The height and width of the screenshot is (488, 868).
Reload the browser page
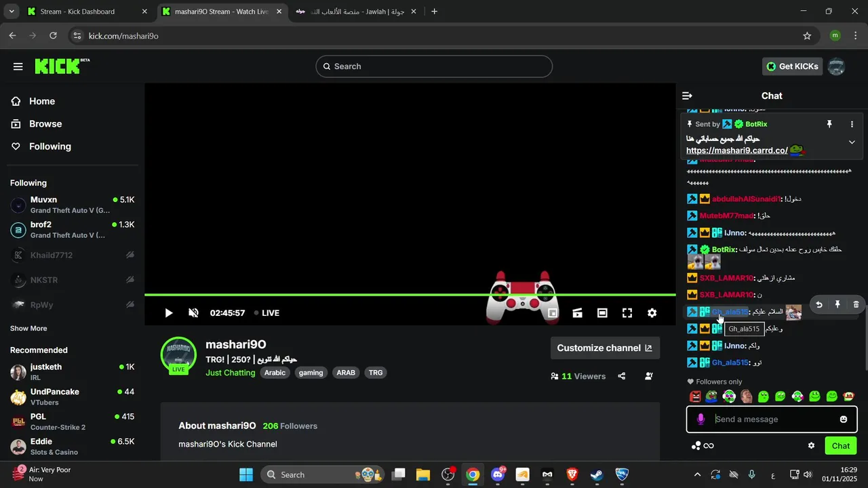(54, 36)
